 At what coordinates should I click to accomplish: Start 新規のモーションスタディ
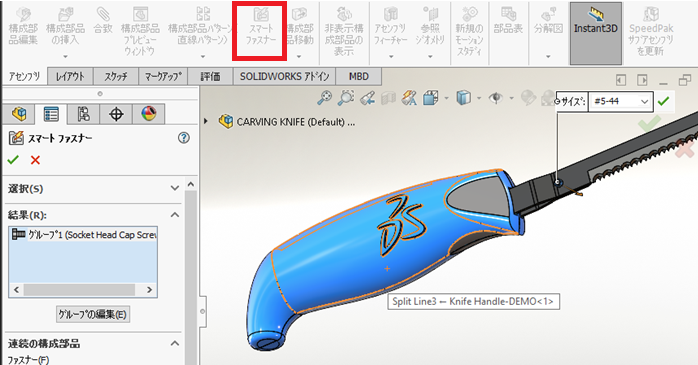coord(469,31)
